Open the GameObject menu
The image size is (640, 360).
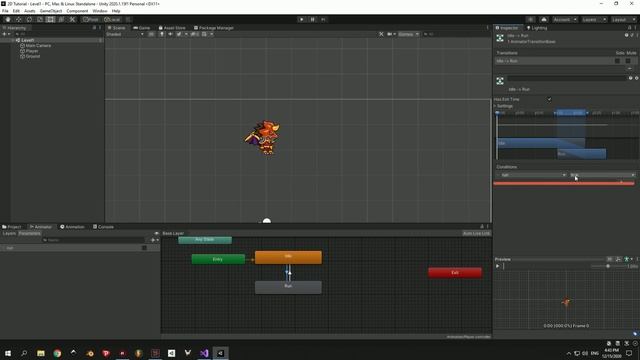[x=51, y=11]
